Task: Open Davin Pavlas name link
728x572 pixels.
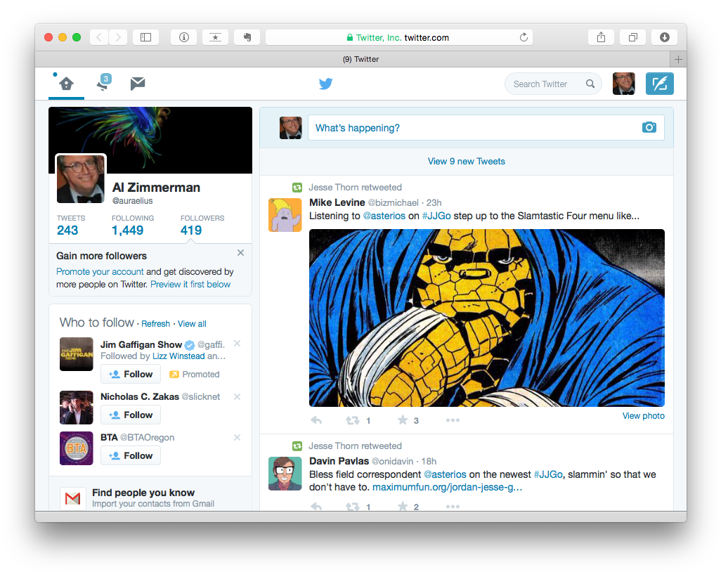Action: pos(339,461)
